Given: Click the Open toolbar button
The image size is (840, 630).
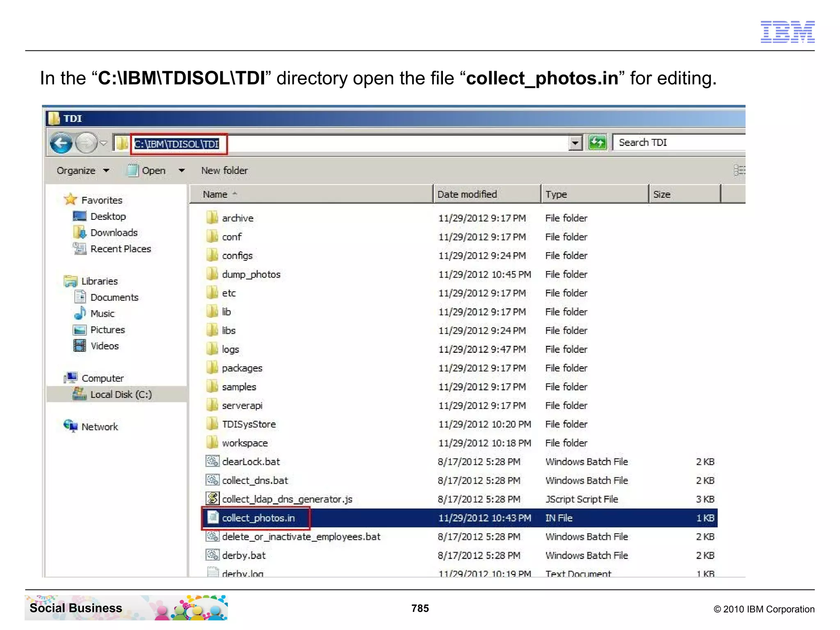Looking at the screenshot, I should [147, 171].
